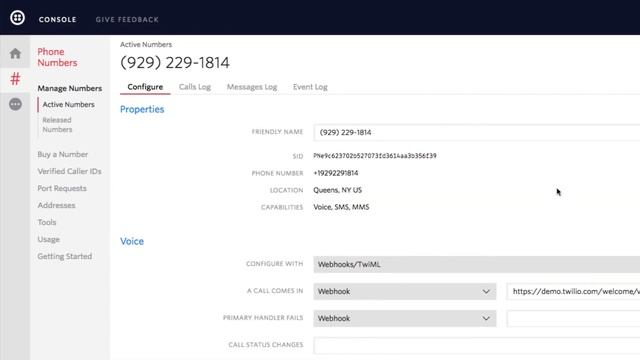This screenshot has height=360, width=640.
Task: Open the A Call Comes In Webhook dropdown
Action: click(x=404, y=291)
